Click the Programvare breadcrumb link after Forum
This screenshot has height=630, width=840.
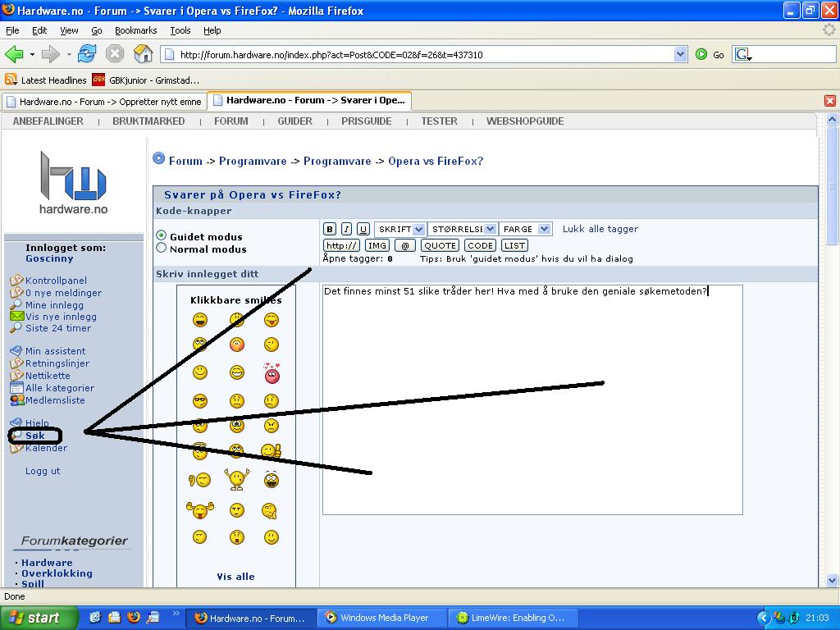253,161
